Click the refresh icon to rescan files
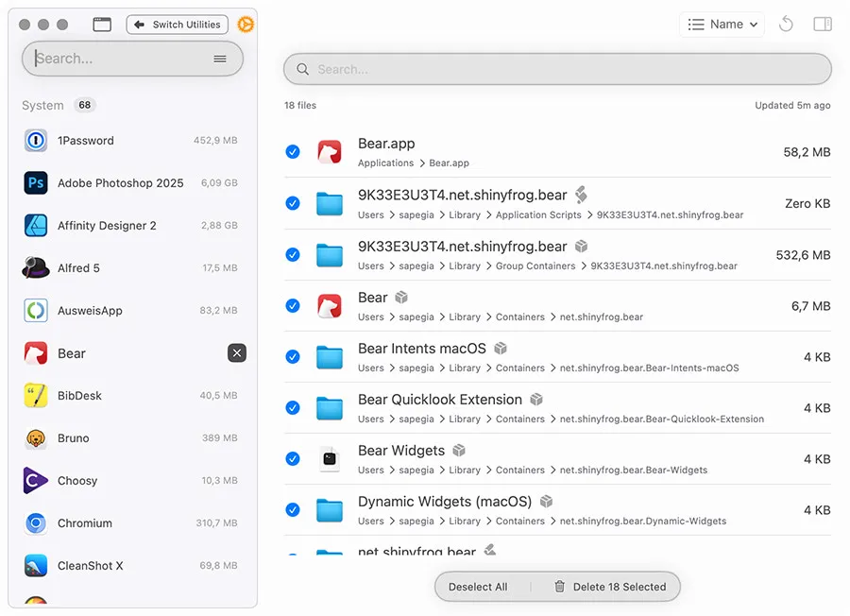 point(786,24)
